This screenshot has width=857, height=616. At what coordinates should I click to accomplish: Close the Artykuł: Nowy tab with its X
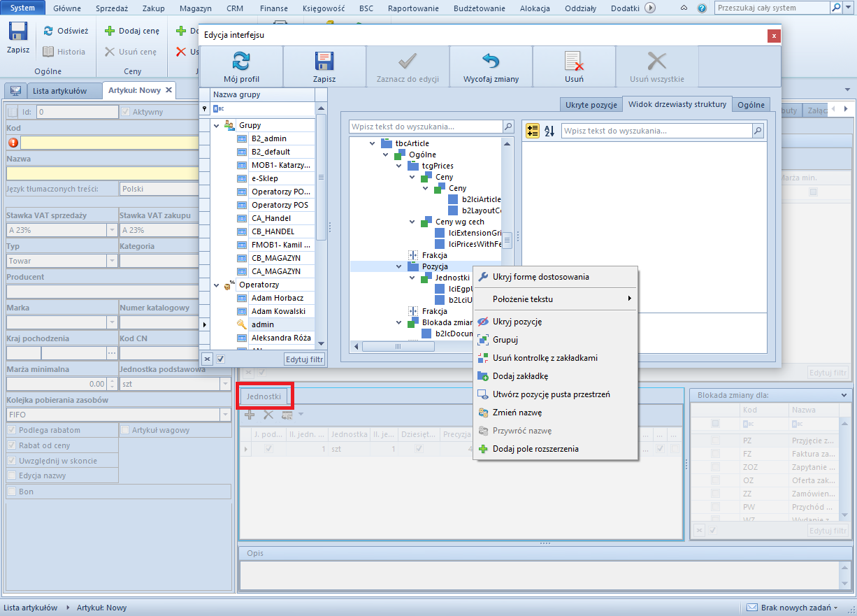[168, 90]
